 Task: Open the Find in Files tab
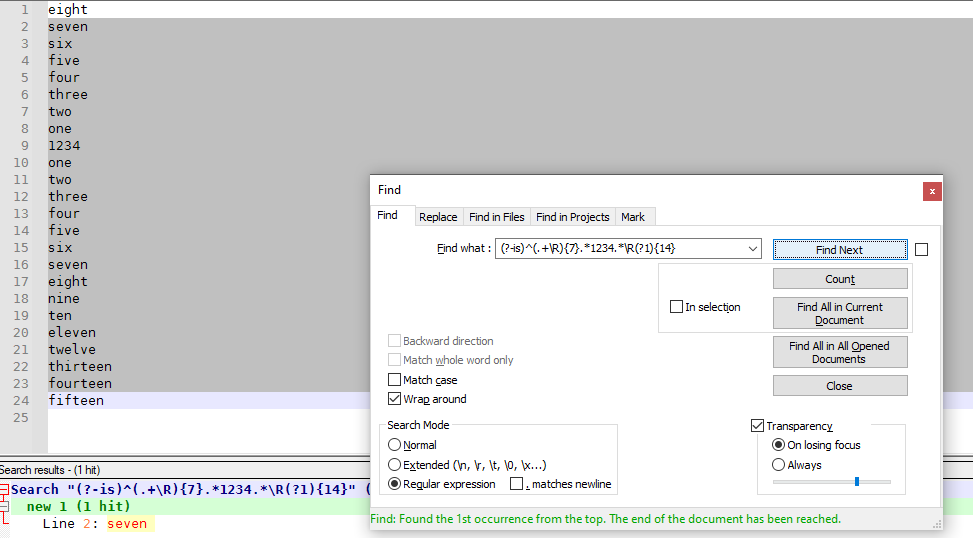pos(496,217)
